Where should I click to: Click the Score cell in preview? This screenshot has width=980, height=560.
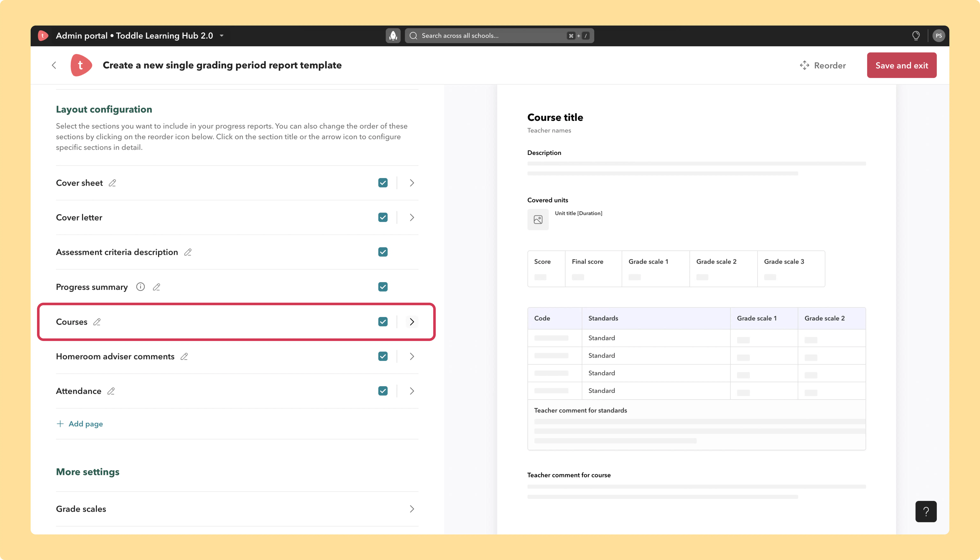point(546,269)
